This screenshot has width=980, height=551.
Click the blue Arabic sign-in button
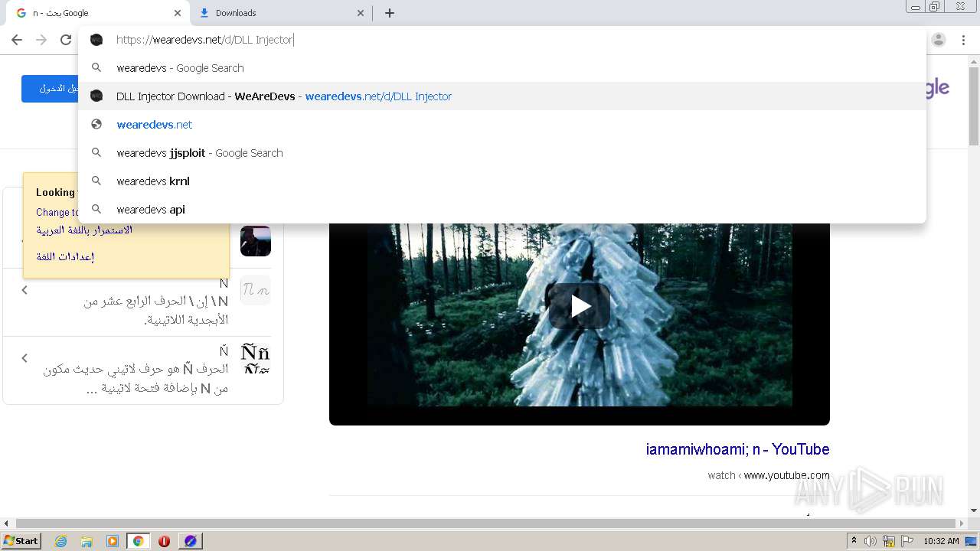[x=50, y=89]
